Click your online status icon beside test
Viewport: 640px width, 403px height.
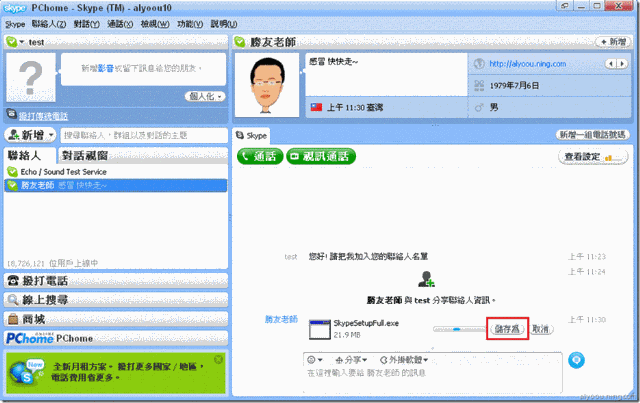pyautogui.click(x=12, y=42)
